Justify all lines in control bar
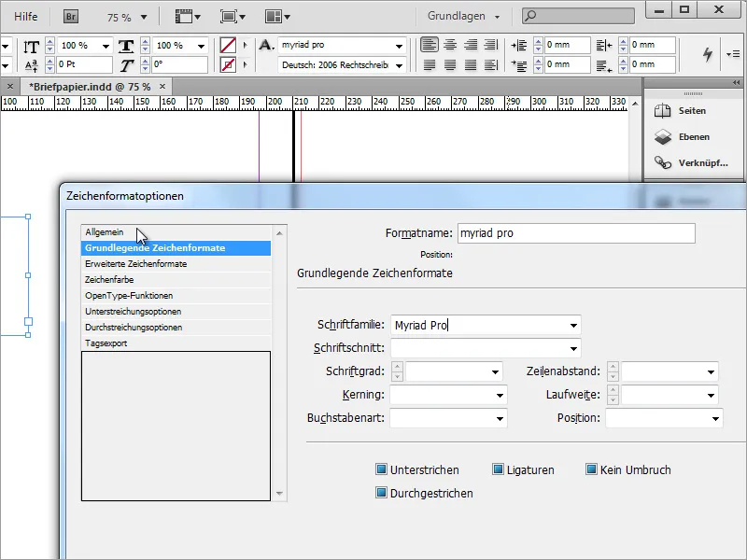Viewport: 747px width, 560px height. [x=471, y=64]
